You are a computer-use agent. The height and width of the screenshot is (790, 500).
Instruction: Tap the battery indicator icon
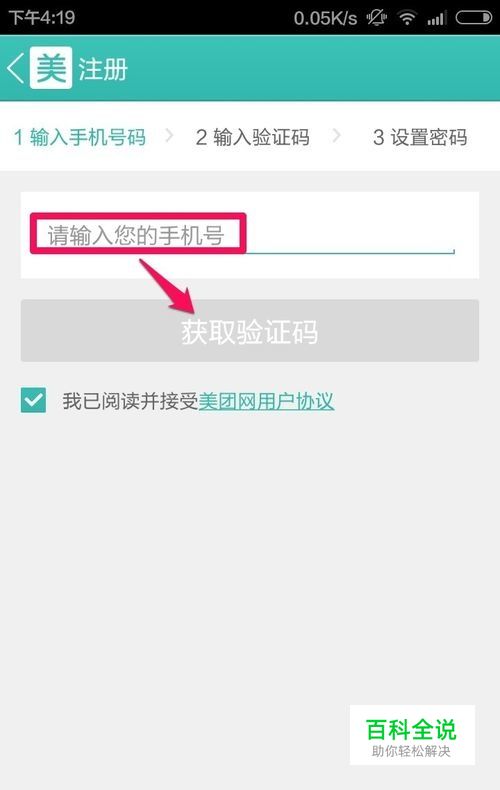coord(473,18)
